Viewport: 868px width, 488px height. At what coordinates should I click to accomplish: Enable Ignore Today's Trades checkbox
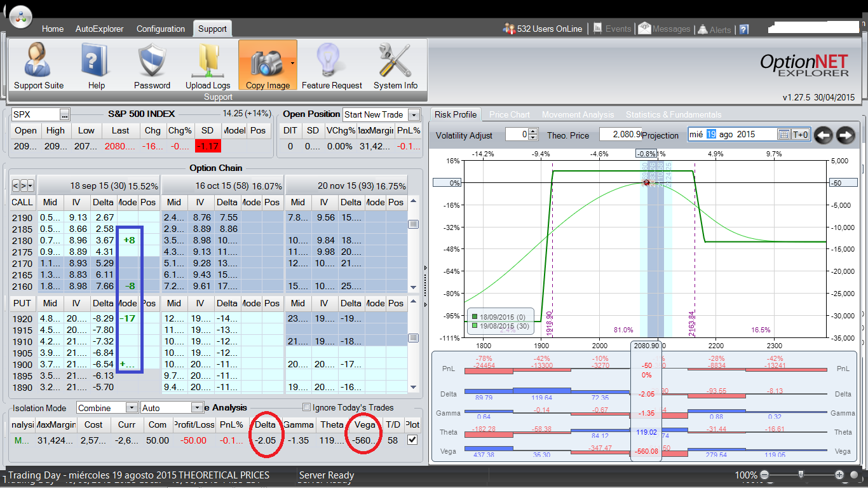(308, 408)
